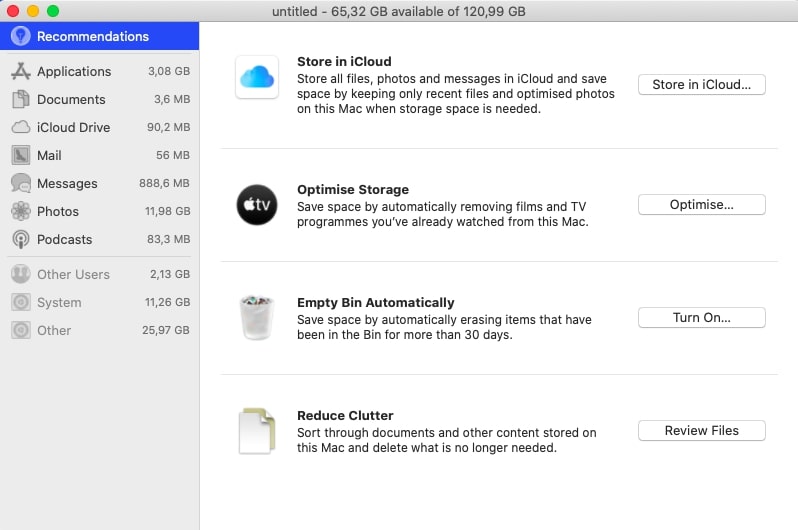This screenshot has width=798, height=530.
Task: Open Documents category icon
Action: point(20,99)
